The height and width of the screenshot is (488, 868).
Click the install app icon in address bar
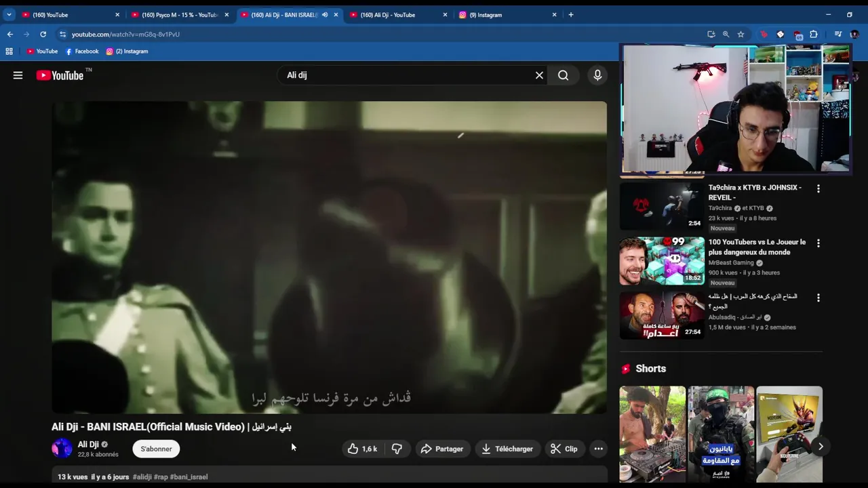point(711,34)
